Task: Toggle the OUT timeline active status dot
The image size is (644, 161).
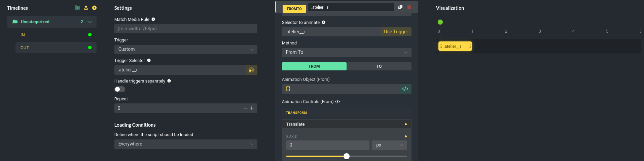Action: tap(90, 47)
